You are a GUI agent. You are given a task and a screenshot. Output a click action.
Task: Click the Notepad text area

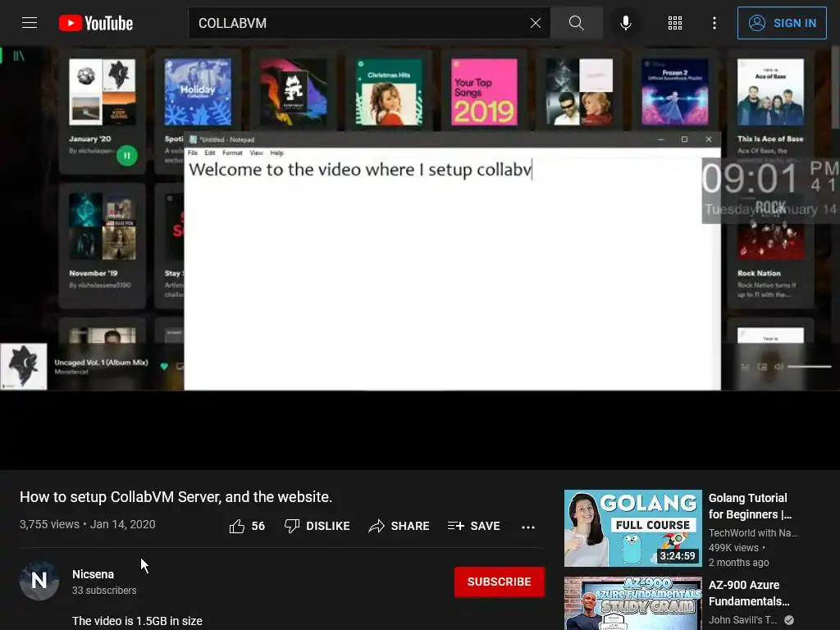pyautogui.click(x=452, y=274)
